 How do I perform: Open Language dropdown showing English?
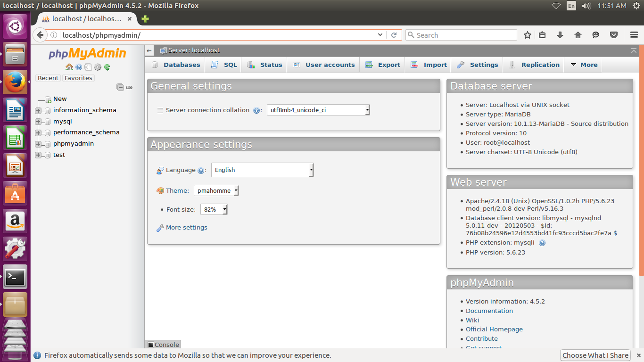pos(262,170)
